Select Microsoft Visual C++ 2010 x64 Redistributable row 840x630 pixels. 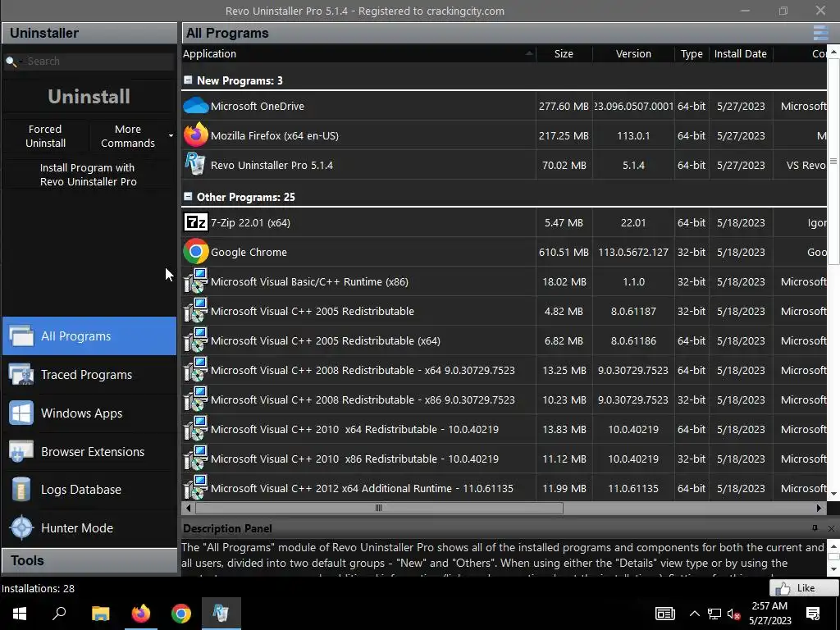click(504, 429)
